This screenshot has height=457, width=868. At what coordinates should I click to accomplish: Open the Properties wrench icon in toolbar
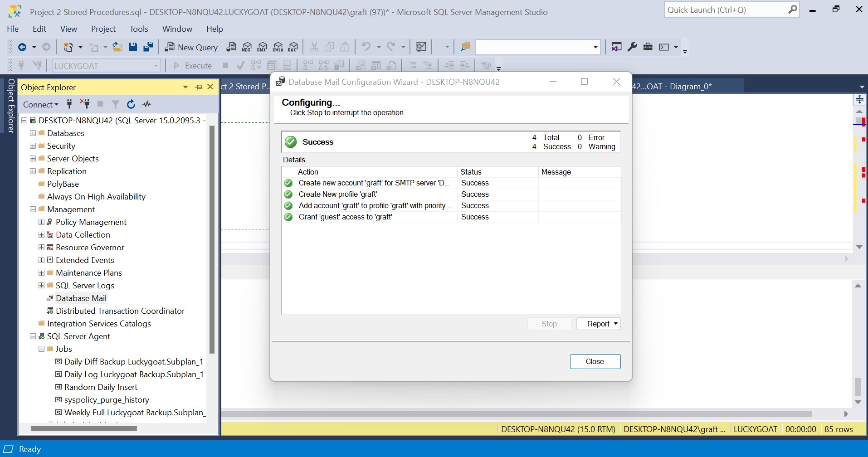pos(632,47)
